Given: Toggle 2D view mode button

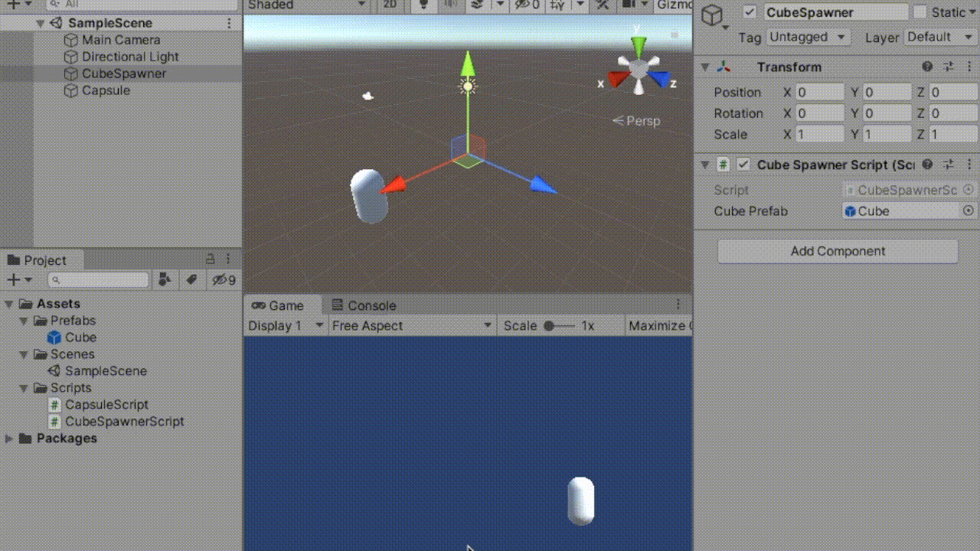Looking at the screenshot, I should (x=390, y=5).
